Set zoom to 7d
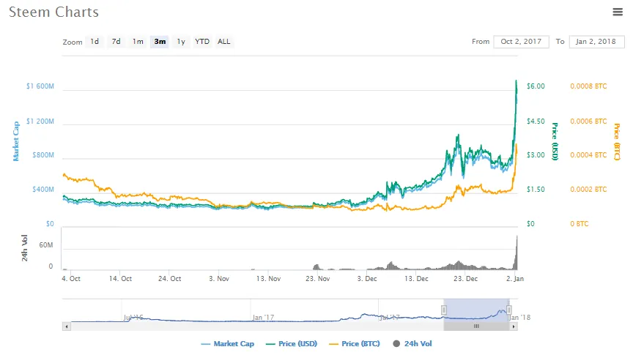Screen dimensions: 644x355 coord(116,42)
